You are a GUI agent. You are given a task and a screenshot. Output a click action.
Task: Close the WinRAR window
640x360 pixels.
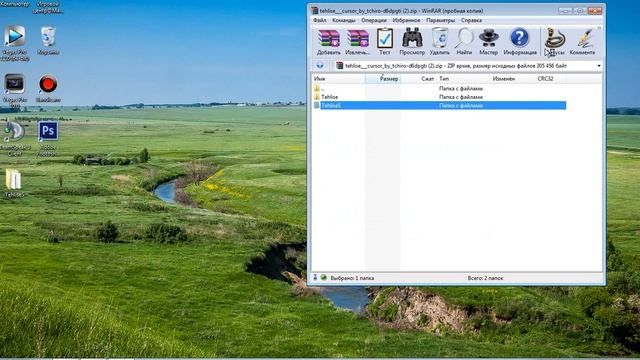(x=595, y=11)
